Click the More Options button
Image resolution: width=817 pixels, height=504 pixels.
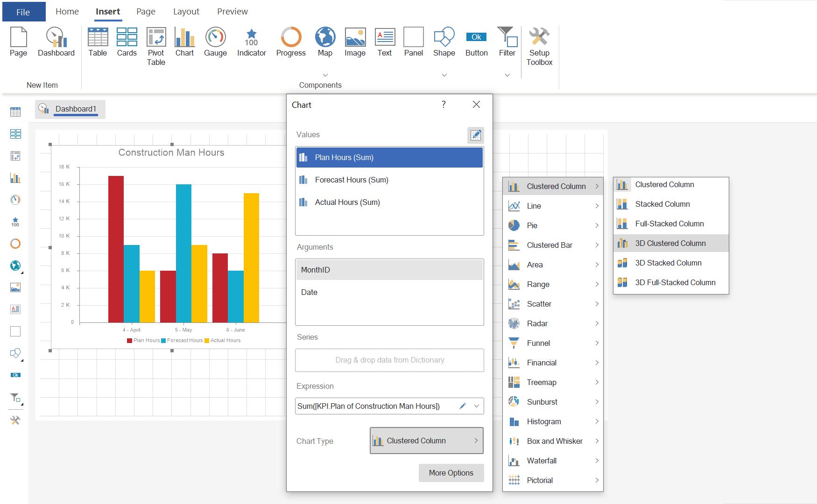[451, 473]
